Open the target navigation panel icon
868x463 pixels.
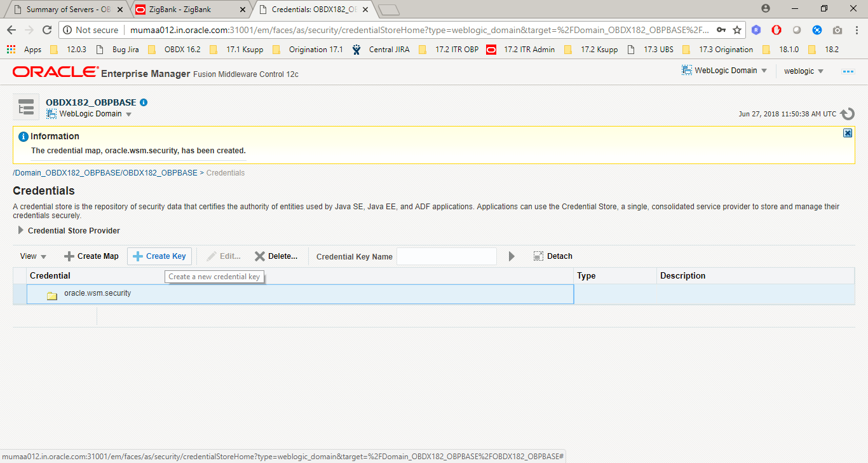click(26, 107)
